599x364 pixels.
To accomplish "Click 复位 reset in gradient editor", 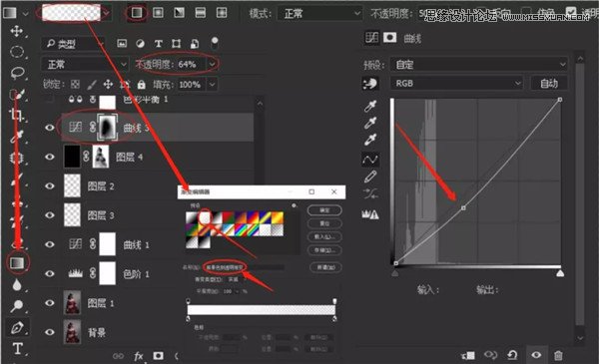I will coord(324,223).
